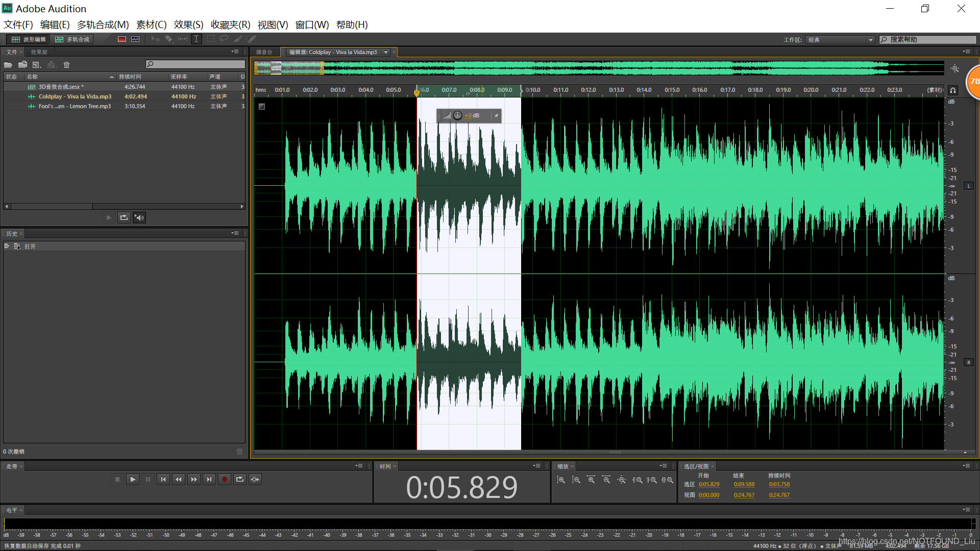Viewport: 980px width, 551px height.
Task: Switch to Waveform editor (波形编辑) view
Action: tap(29, 39)
